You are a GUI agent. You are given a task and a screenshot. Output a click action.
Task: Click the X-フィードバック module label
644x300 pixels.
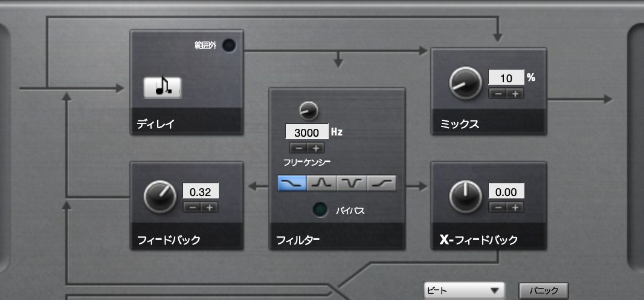coord(478,240)
